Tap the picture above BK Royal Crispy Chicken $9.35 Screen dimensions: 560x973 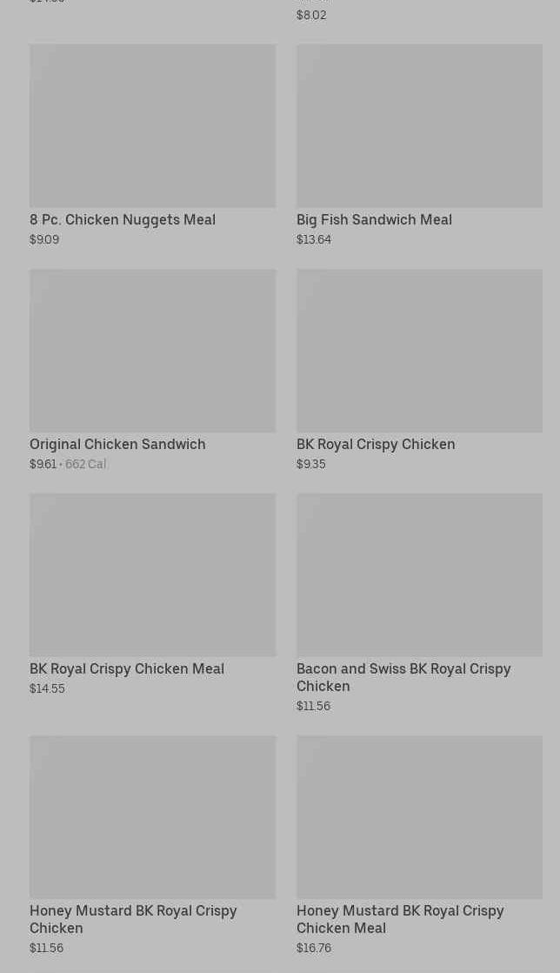pyautogui.click(x=419, y=351)
